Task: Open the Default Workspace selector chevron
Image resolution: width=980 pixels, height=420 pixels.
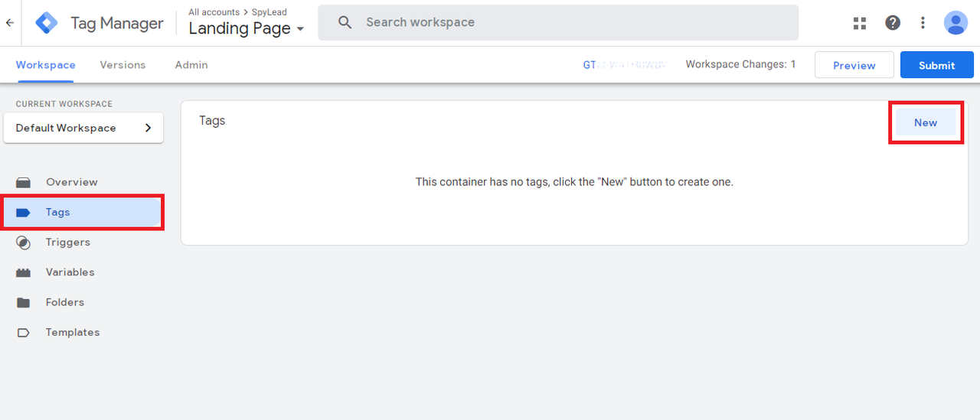Action: tap(149, 128)
